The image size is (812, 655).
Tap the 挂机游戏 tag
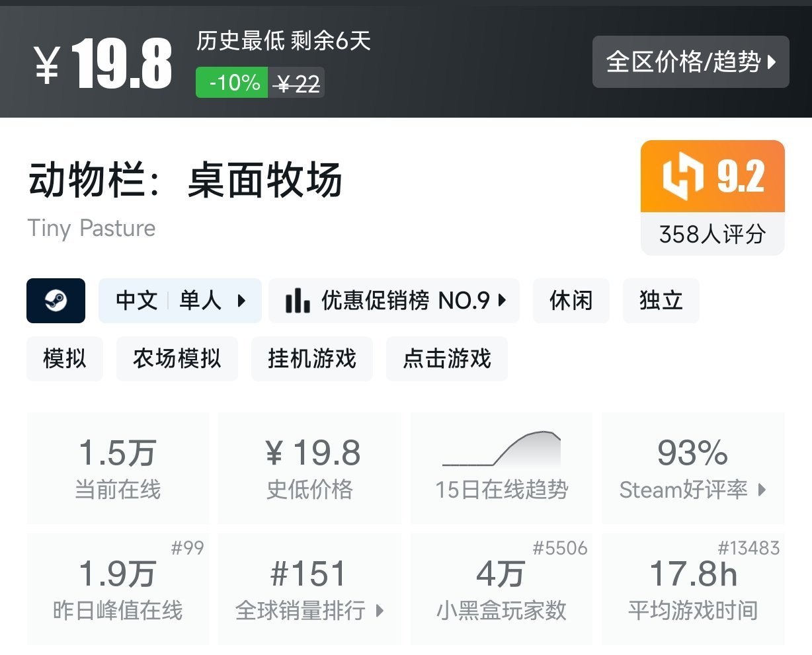[311, 359]
